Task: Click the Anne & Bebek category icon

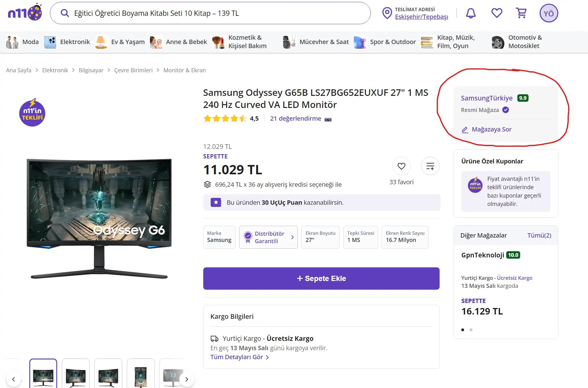Action: [156, 42]
